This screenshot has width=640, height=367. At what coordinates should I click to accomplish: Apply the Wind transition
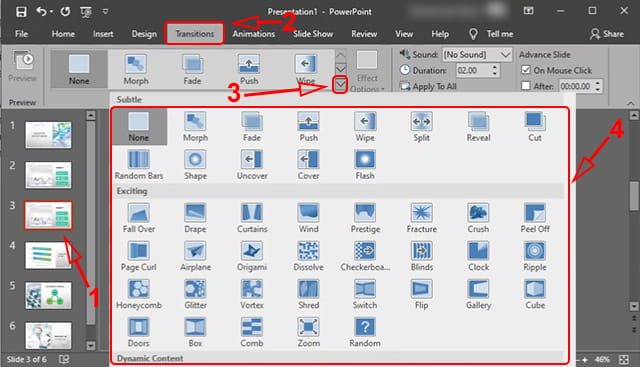tap(308, 218)
